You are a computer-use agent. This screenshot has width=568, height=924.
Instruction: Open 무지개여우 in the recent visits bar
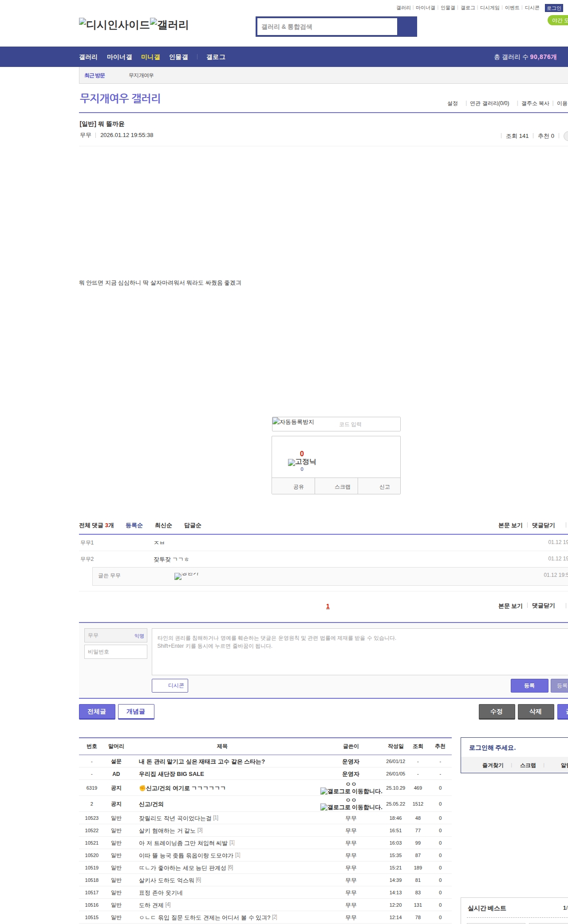click(141, 75)
